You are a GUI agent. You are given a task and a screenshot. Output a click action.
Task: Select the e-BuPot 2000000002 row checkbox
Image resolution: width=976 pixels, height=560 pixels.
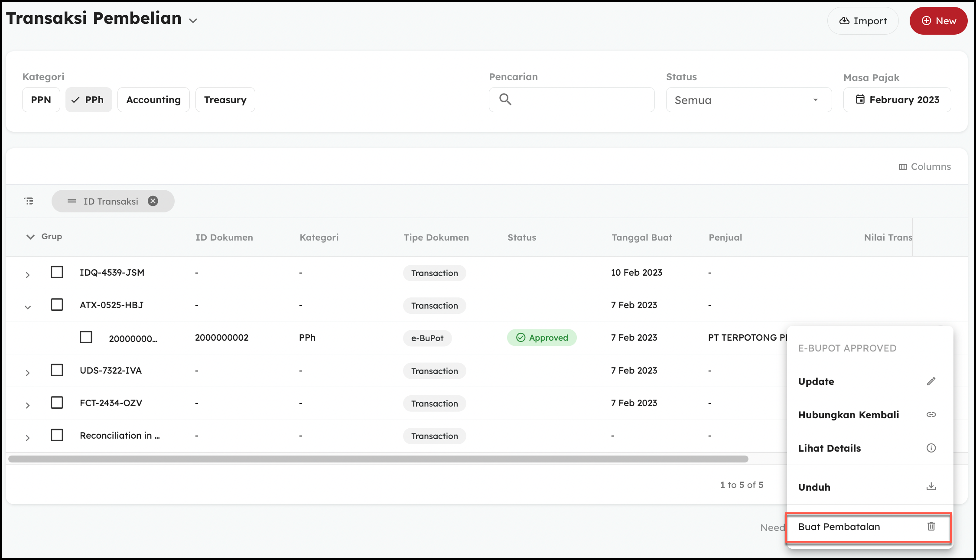pyautogui.click(x=86, y=337)
